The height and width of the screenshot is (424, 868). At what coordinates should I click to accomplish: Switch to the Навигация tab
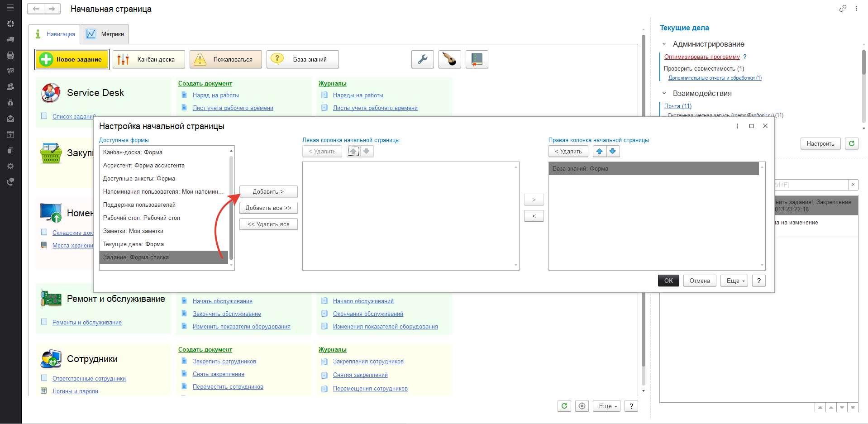(x=55, y=34)
